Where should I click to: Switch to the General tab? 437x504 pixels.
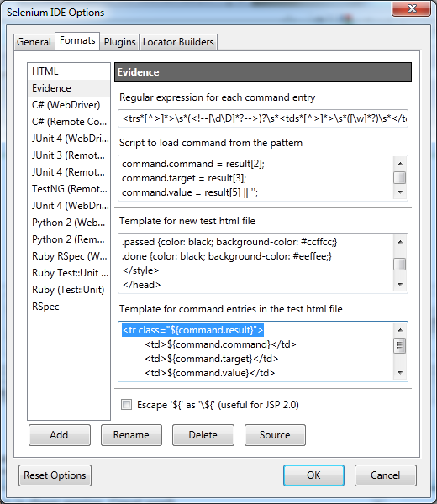tap(34, 42)
